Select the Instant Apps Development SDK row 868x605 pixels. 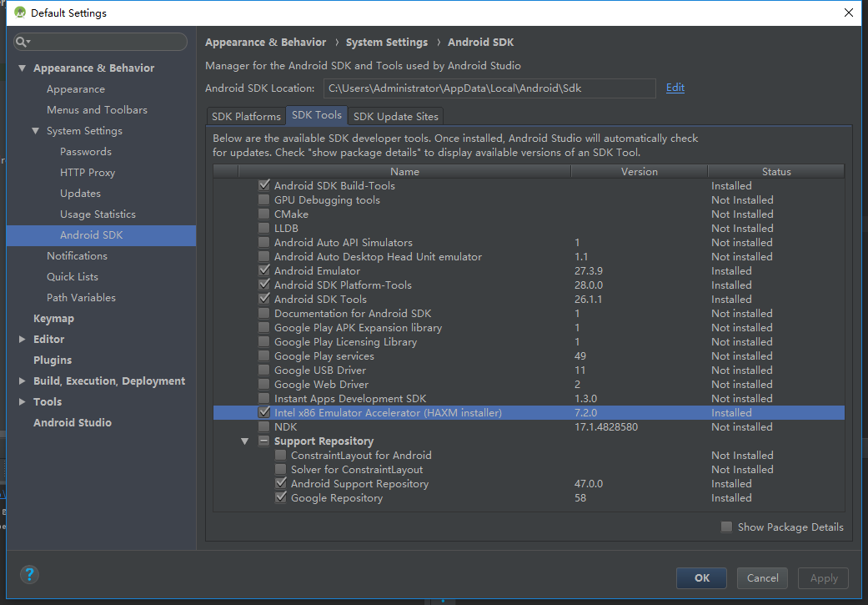[529, 399]
